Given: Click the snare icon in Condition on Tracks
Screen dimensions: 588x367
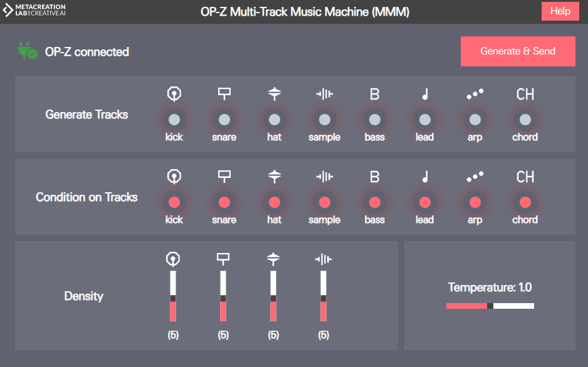Looking at the screenshot, I should pos(224,177).
